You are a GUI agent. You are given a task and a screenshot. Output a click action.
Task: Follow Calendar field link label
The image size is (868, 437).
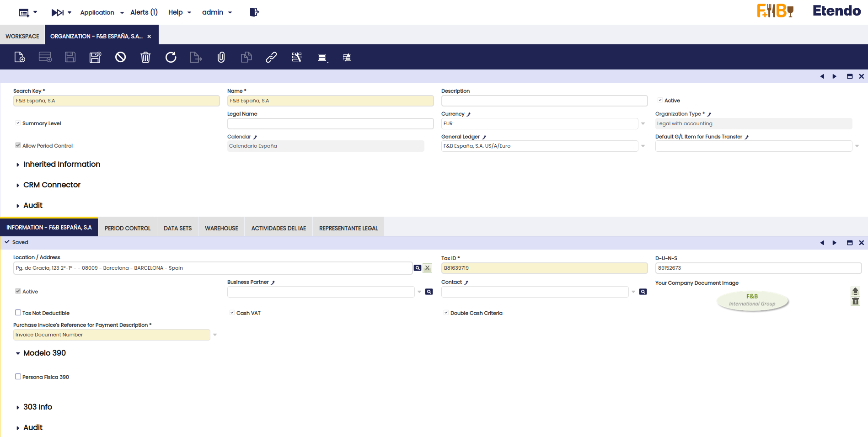click(x=242, y=137)
